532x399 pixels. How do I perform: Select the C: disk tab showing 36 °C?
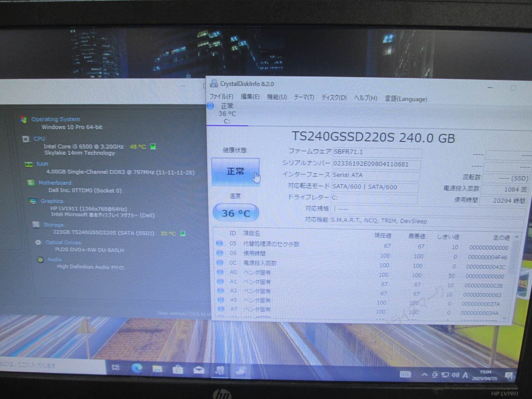(227, 114)
